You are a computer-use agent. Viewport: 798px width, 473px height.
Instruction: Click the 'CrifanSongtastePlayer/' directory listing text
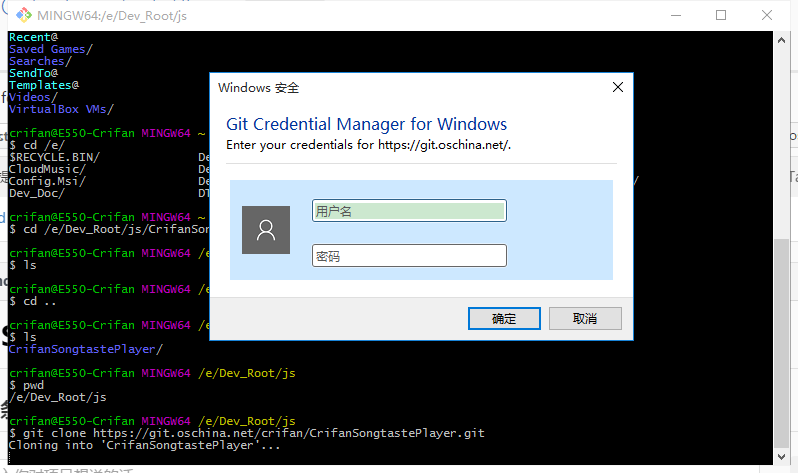coord(86,349)
